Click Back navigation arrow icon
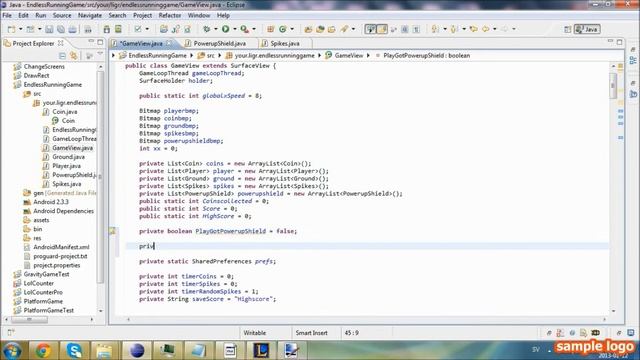The height and width of the screenshot is (360, 640). 485,29
